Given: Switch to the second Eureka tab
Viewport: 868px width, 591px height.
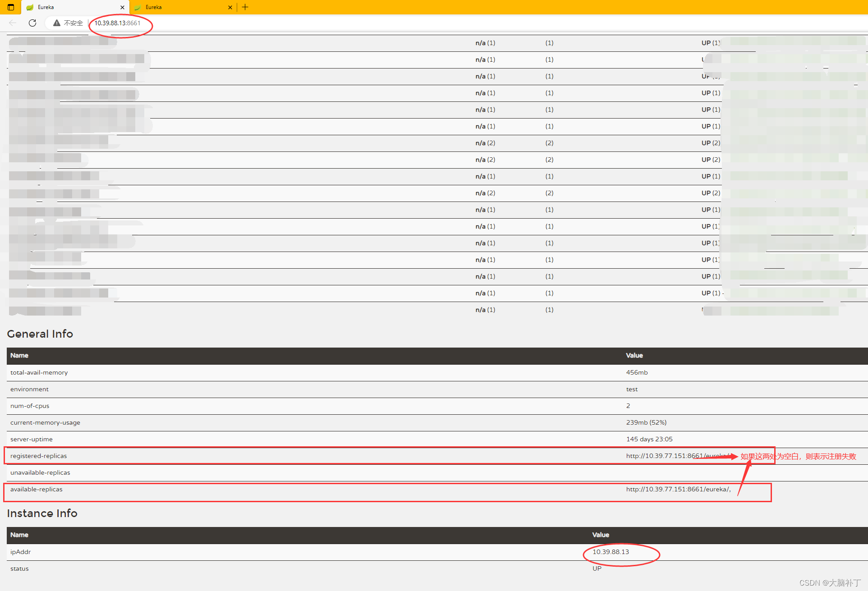Looking at the screenshot, I should pyautogui.click(x=183, y=7).
